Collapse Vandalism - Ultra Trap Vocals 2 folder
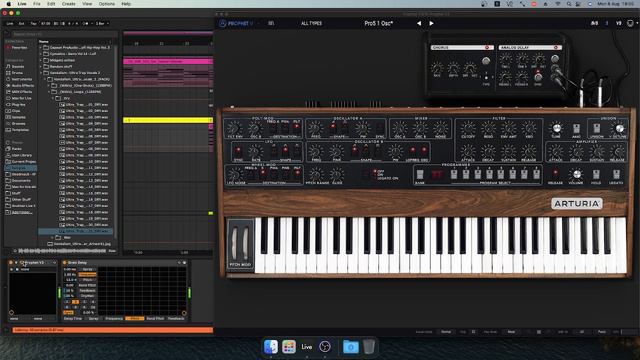This screenshot has width=640, height=360. point(40,73)
